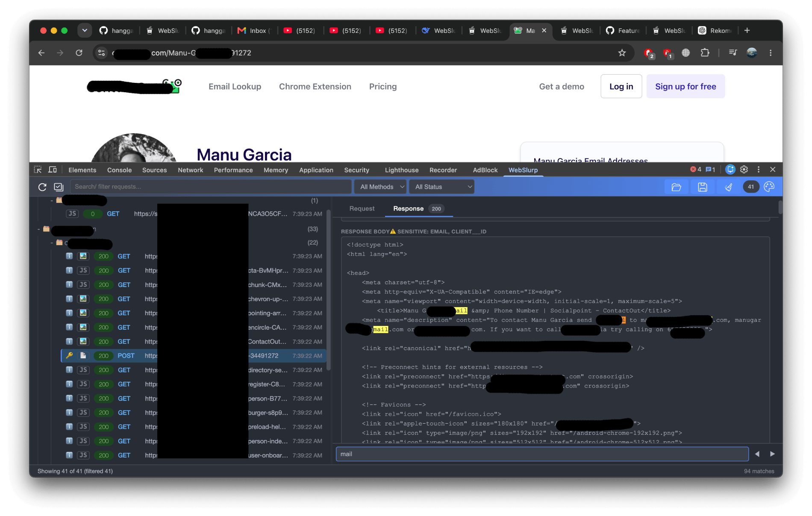This screenshot has height=516, width=812.
Task: Collapse the folder group showing (22) requests
Action: click(52, 243)
